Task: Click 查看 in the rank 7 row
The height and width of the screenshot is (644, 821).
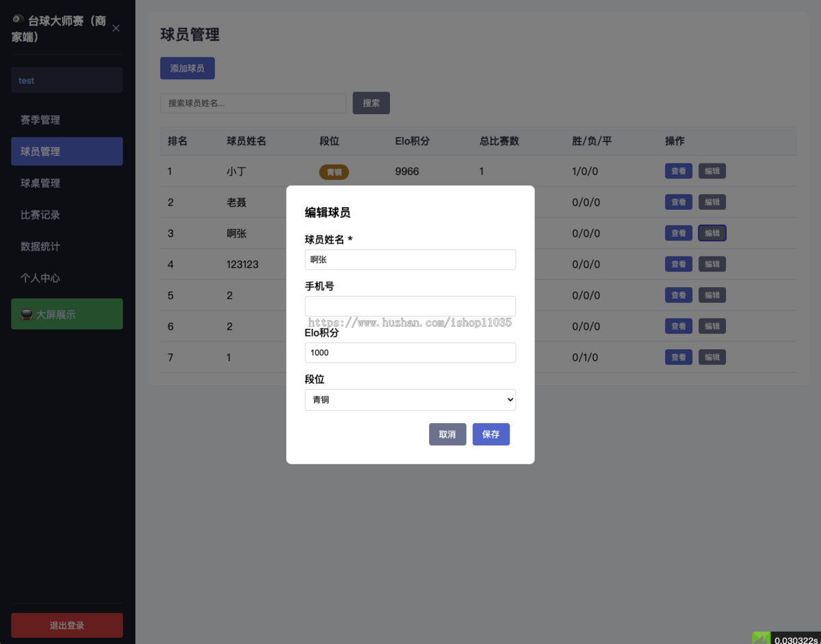Action: pyautogui.click(x=679, y=357)
